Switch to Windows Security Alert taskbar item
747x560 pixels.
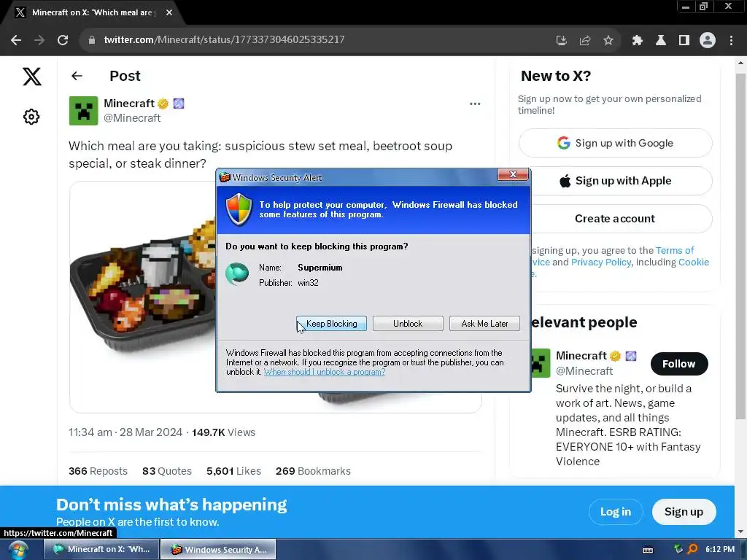click(218, 549)
